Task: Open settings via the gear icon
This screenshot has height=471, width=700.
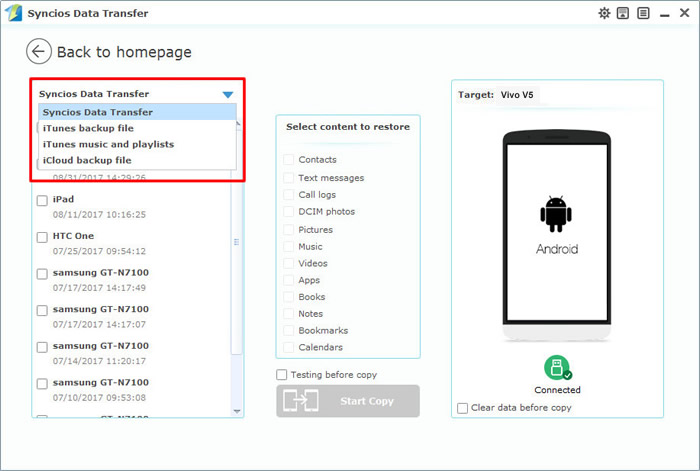Action: (x=604, y=13)
